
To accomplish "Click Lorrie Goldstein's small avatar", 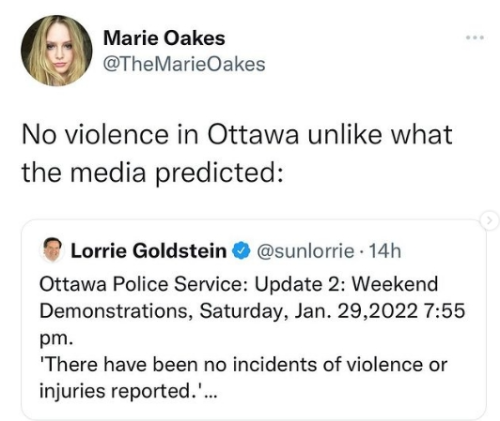I will (53, 250).
